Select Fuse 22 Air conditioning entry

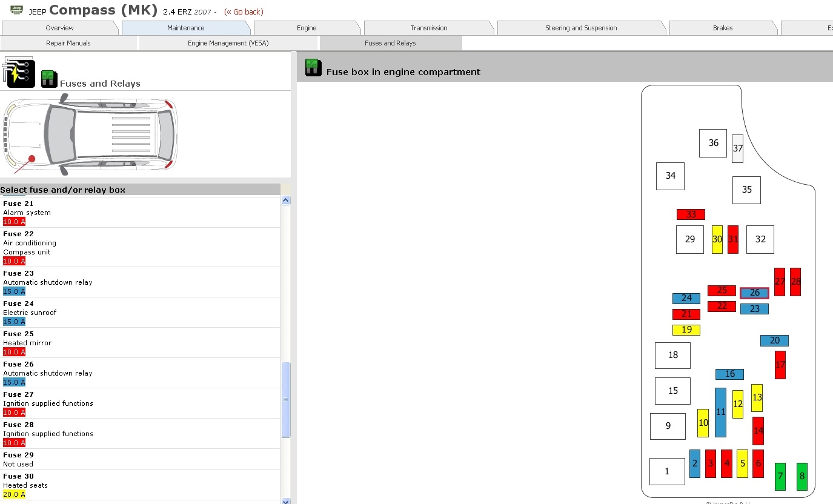[140, 247]
